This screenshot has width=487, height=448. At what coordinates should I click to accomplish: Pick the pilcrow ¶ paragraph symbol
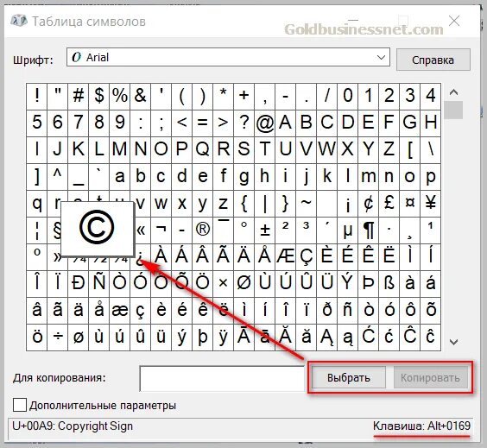pos(369,230)
